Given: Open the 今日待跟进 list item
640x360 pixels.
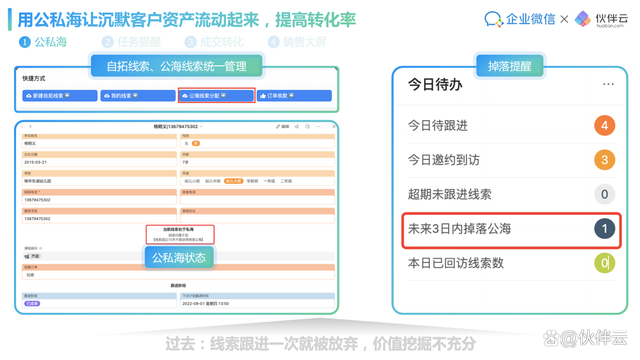Looking at the screenshot, I should [511, 125].
